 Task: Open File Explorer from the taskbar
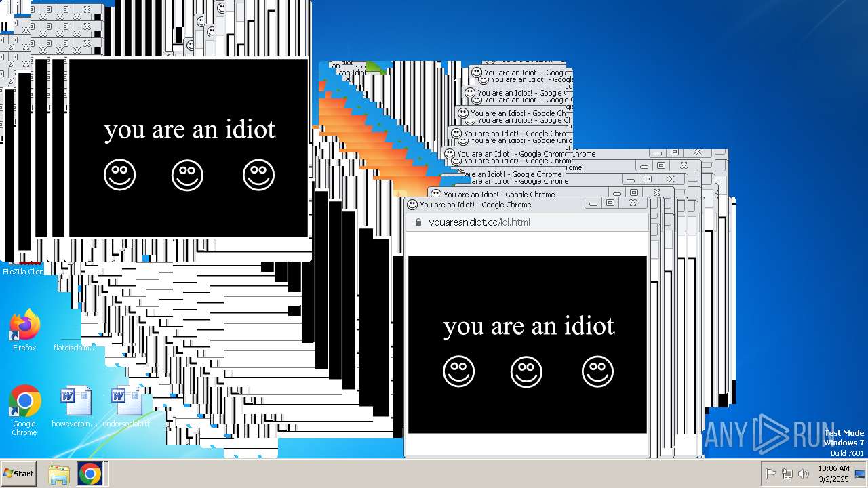pos(59,474)
